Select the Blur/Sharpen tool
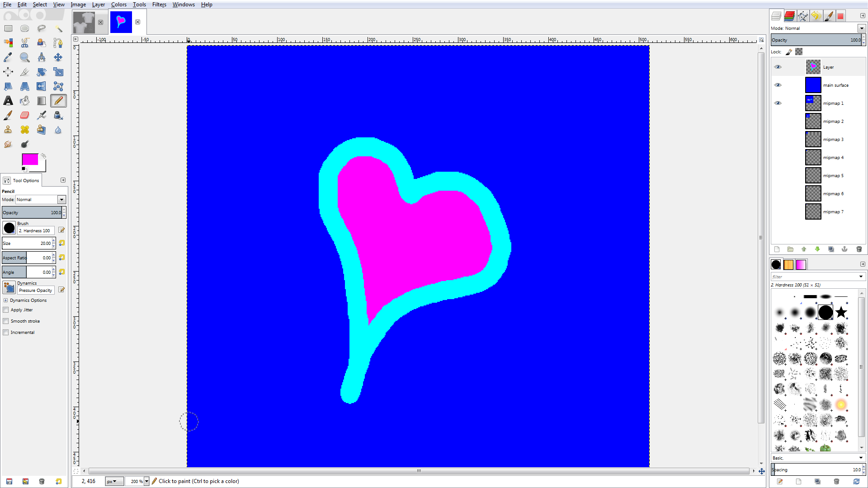 click(58, 130)
